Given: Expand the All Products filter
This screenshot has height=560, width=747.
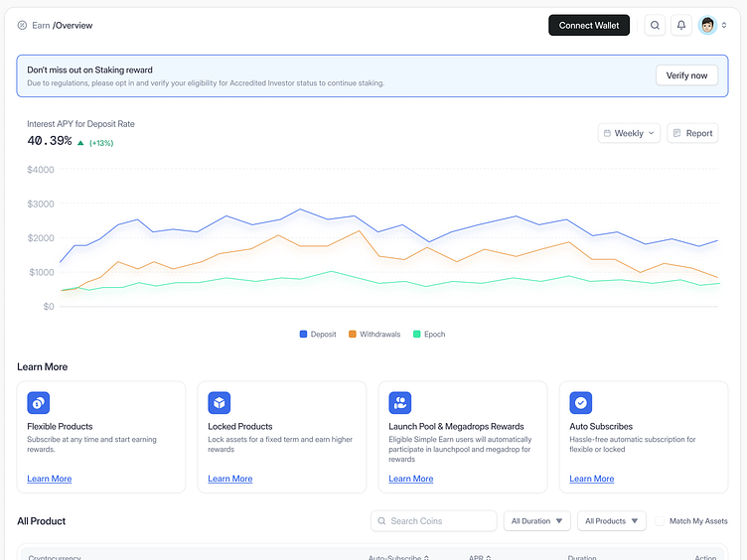Looking at the screenshot, I should [x=610, y=520].
